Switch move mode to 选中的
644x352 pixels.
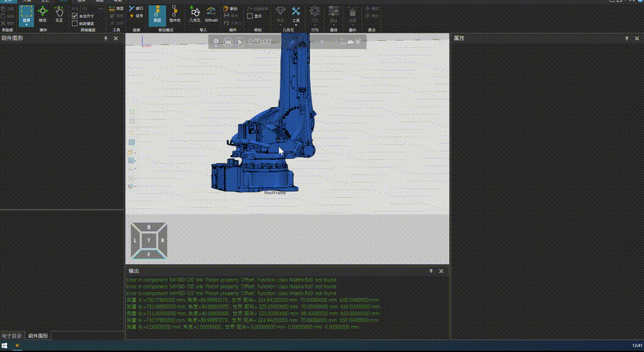point(175,15)
